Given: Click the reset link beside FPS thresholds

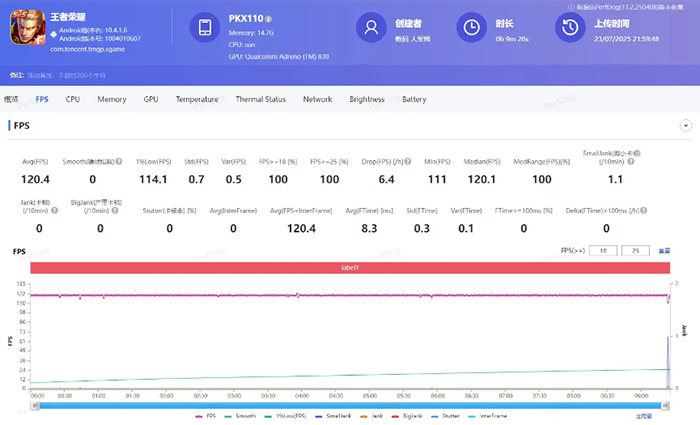Looking at the screenshot, I should [x=664, y=251].
